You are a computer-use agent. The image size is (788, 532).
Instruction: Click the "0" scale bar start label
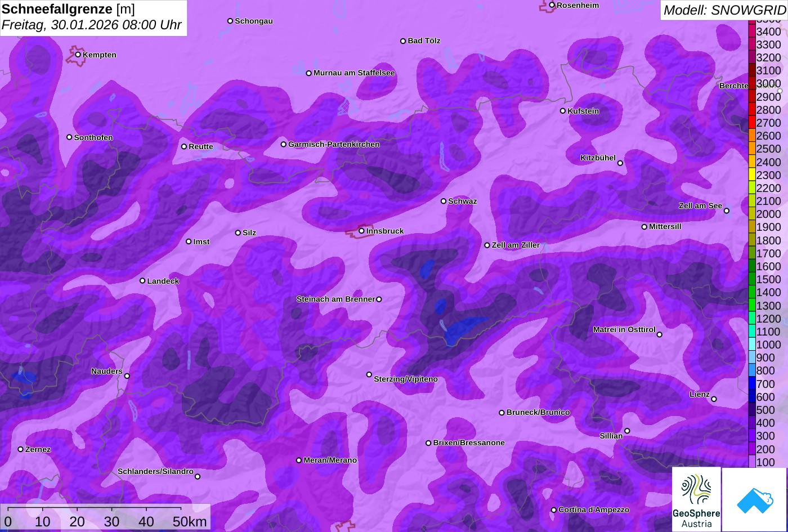tap(8, 522)
